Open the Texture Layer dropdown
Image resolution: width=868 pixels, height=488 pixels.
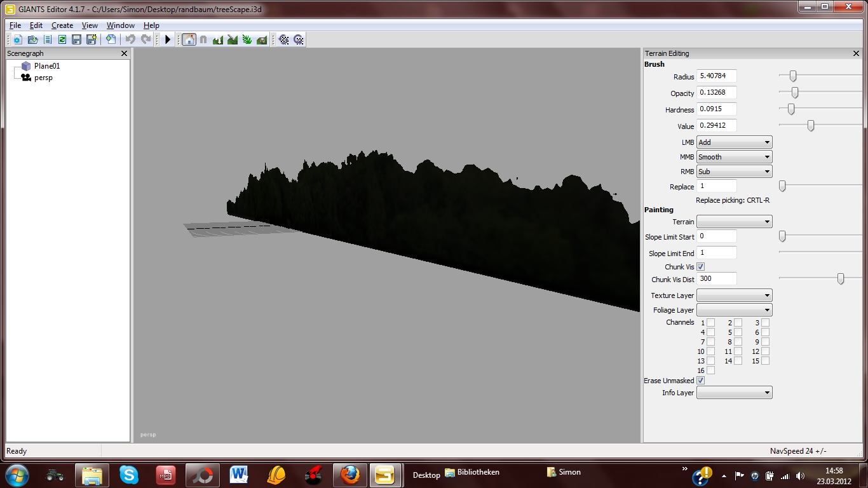pyautogui.click(x=735, y=295)
